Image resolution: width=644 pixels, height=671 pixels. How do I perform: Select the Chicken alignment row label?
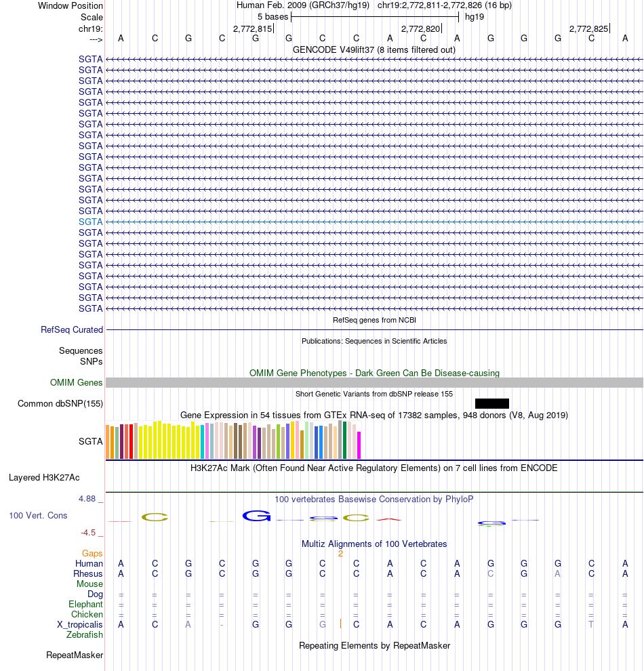(87, 615)
